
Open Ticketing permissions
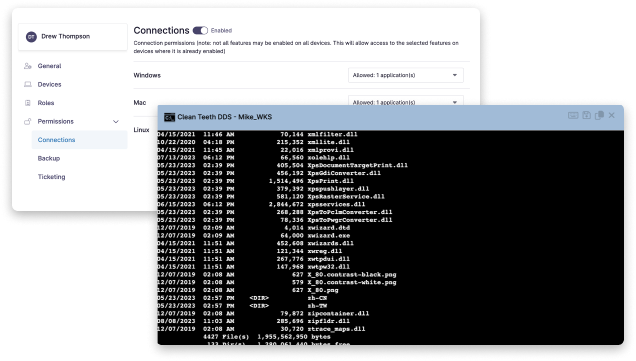coord(52,177)
